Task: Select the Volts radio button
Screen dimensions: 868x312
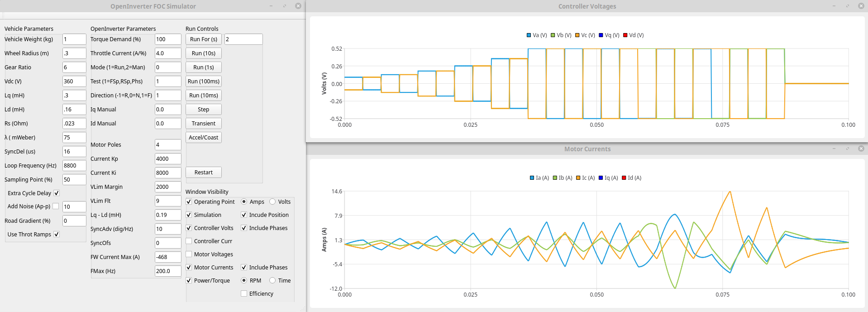Action: click(272, 202)
